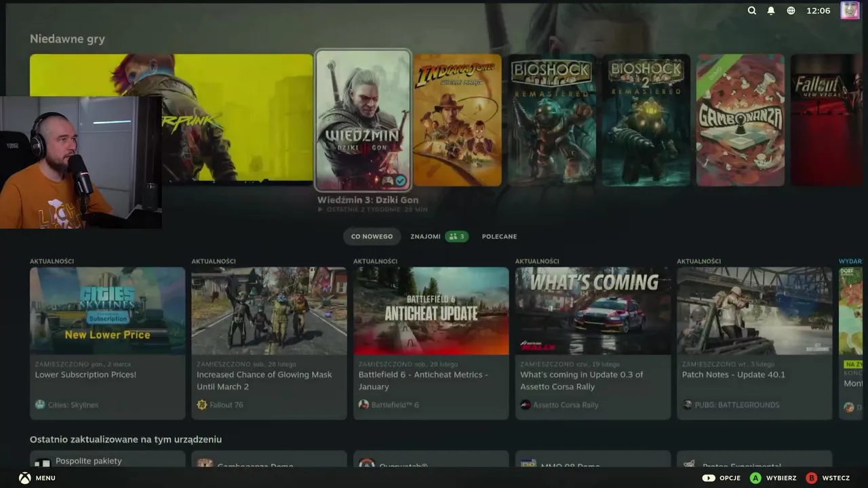The width and height of the screenshot is (868, 488).
Task: Click Ostatnie 2 tygodnie playtime text
Action: (372, 210)
